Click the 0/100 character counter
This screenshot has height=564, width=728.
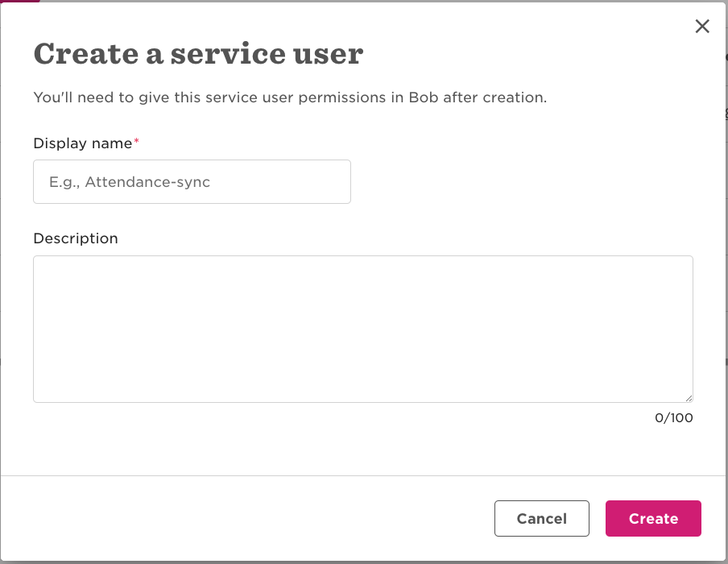[x=674, y=417]
